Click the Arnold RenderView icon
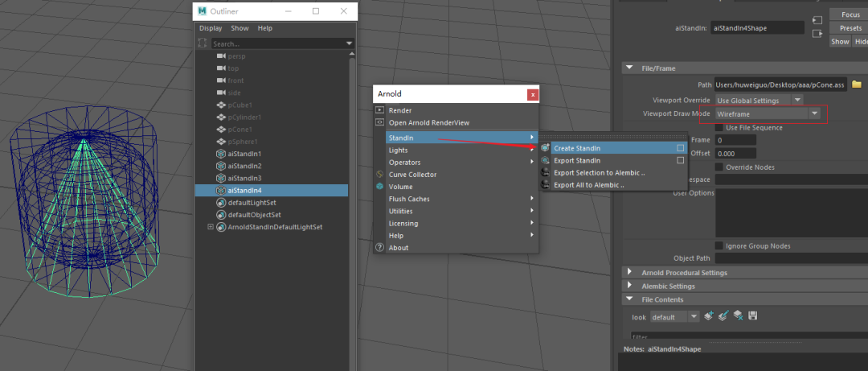The image size is (868, 371). tap(379, 122)
